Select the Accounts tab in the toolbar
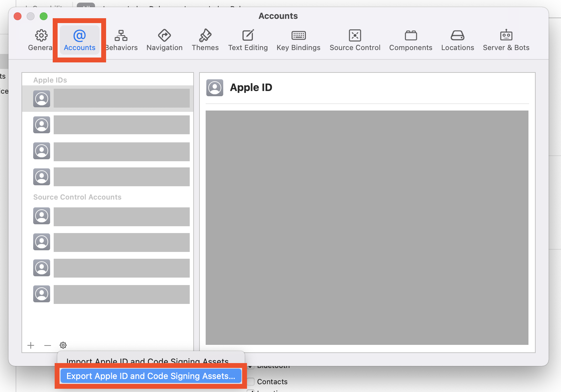The width and height of the screenshot is (561, 392). tap(79, 40)
